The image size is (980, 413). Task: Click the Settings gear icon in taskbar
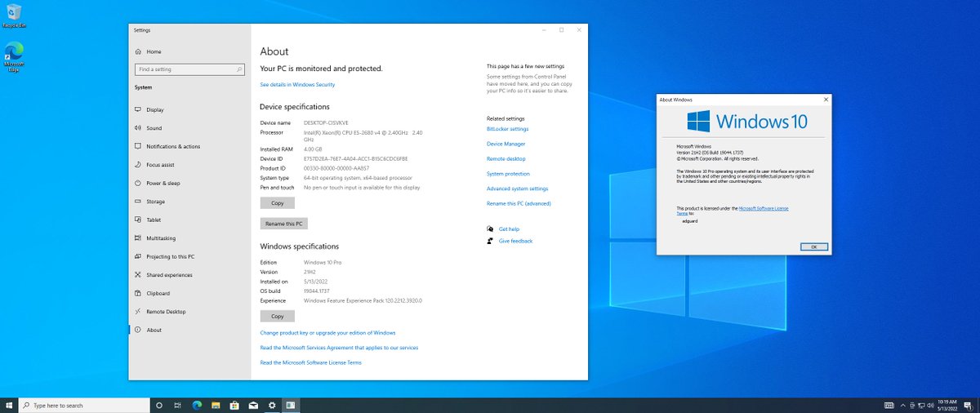pyautogui.click(x=272, y=405)
